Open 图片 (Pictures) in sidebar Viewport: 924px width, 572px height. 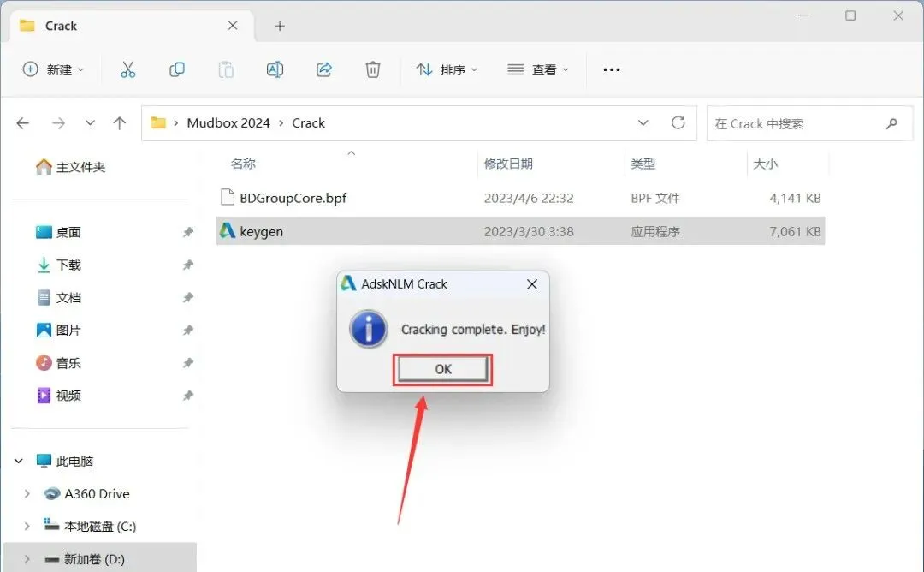pyautogui.click(x=58, y=331)
